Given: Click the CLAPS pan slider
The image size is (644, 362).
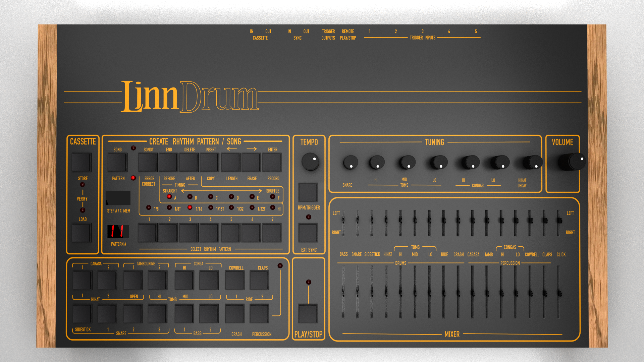Looking at the screenshot, I should click(545, 223).
